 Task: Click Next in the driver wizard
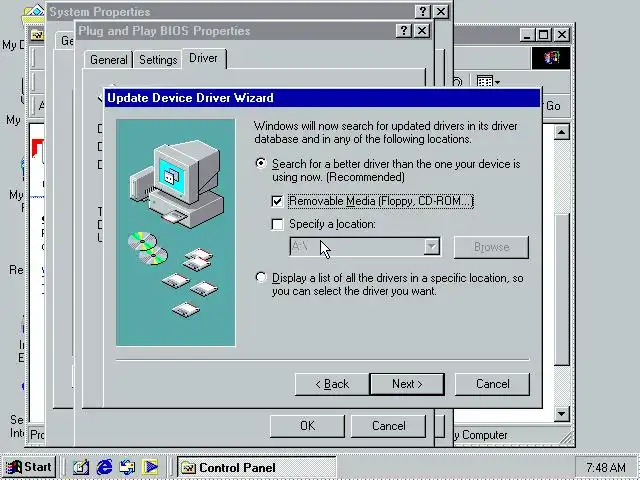pos(407,384)
